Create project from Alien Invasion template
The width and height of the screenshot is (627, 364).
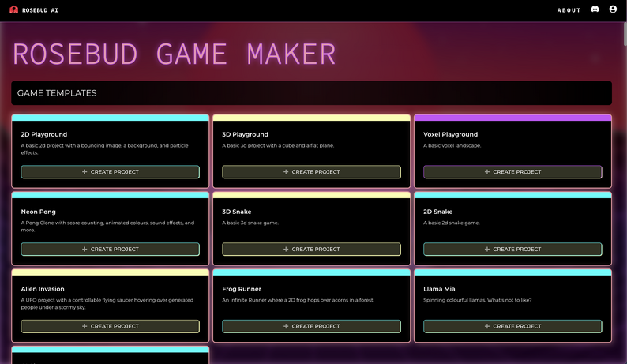tap(111, 326)
